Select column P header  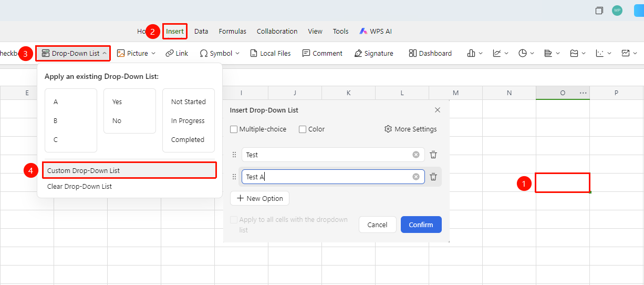616,93
